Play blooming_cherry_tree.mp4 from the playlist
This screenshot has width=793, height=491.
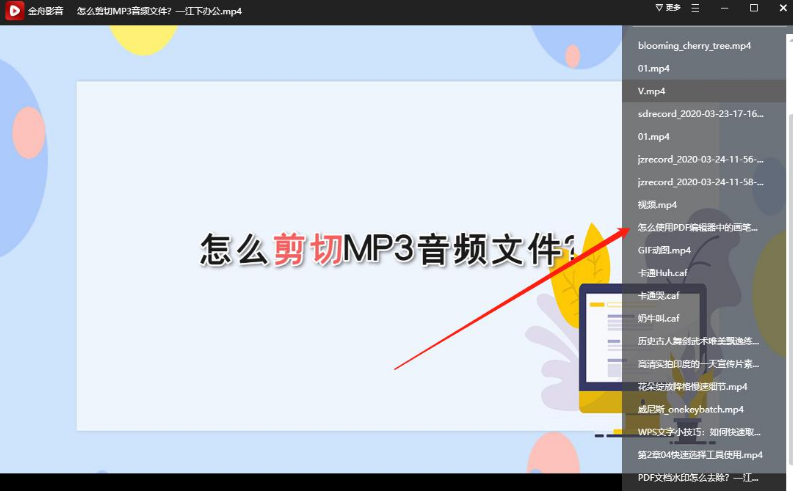pos(694,46)
